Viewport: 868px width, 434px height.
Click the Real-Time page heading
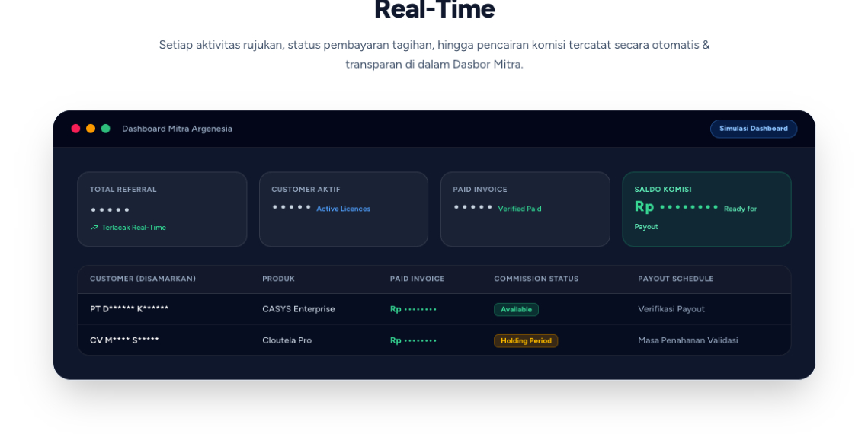click(434, 10)
